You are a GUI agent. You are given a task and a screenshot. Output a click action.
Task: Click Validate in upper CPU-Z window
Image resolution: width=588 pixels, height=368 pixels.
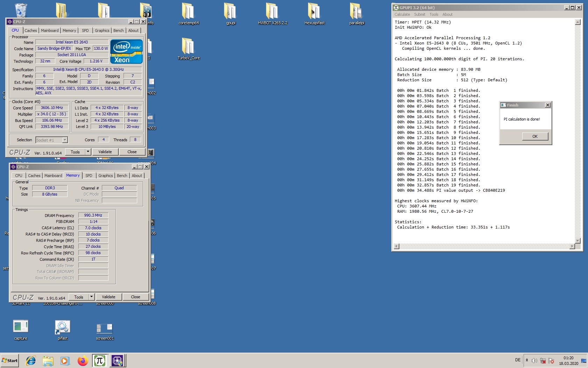(x=105, y=152)
